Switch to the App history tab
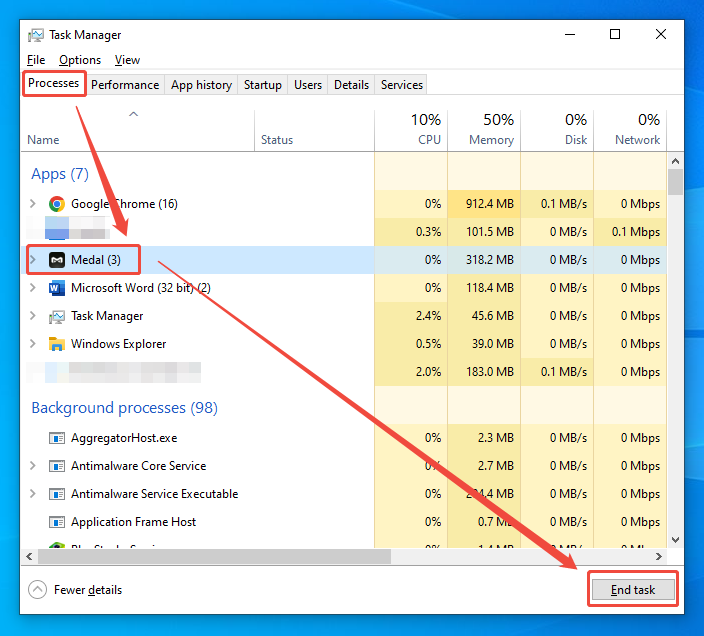This screenshot has width=704, height=636. coord(201,85)
